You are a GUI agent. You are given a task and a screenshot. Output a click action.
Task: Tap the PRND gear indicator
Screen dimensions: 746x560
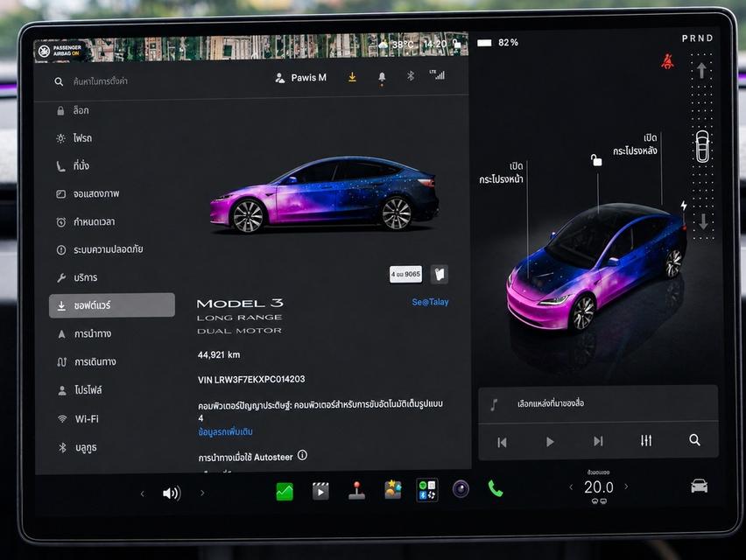pos(697,38)
